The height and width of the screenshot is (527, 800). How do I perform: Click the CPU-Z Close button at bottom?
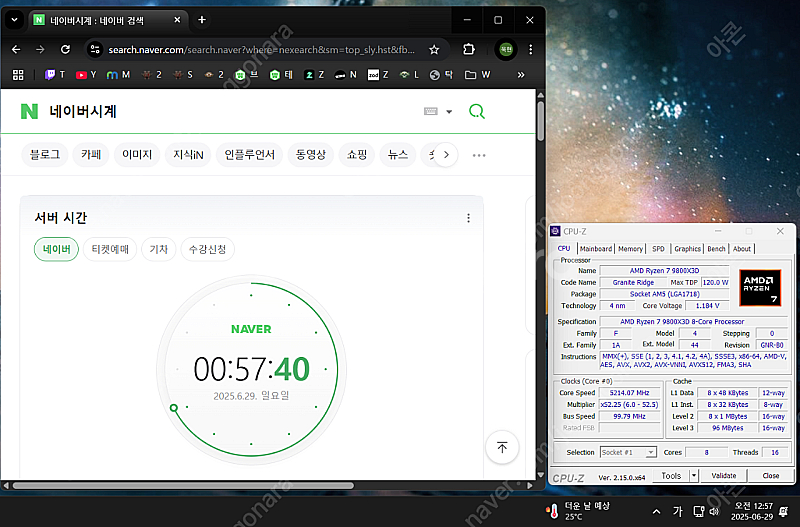[771, 476]
